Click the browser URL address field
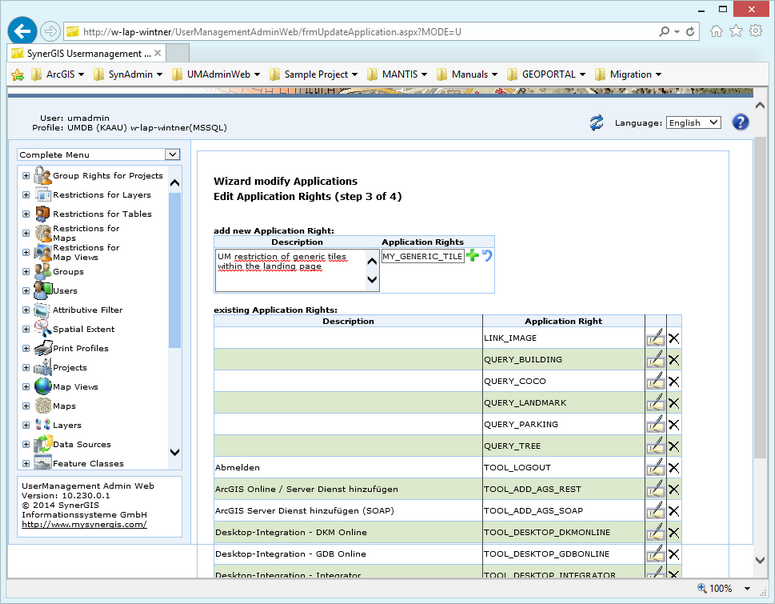The width and height of the screenshot is (775, 604). point(361,32)
